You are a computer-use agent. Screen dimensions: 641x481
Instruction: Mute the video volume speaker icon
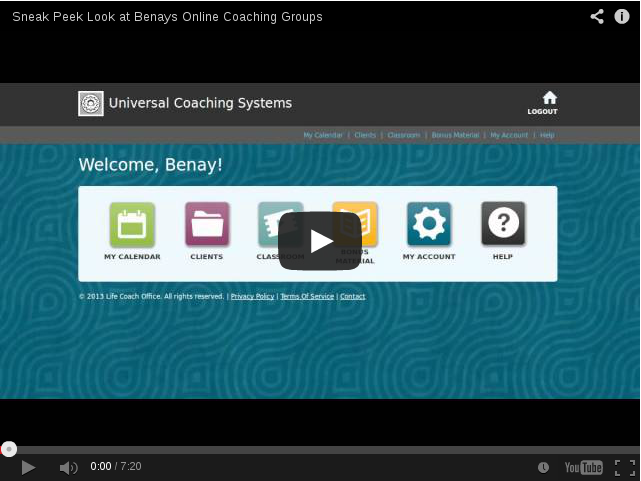click(x=68, y=468)
